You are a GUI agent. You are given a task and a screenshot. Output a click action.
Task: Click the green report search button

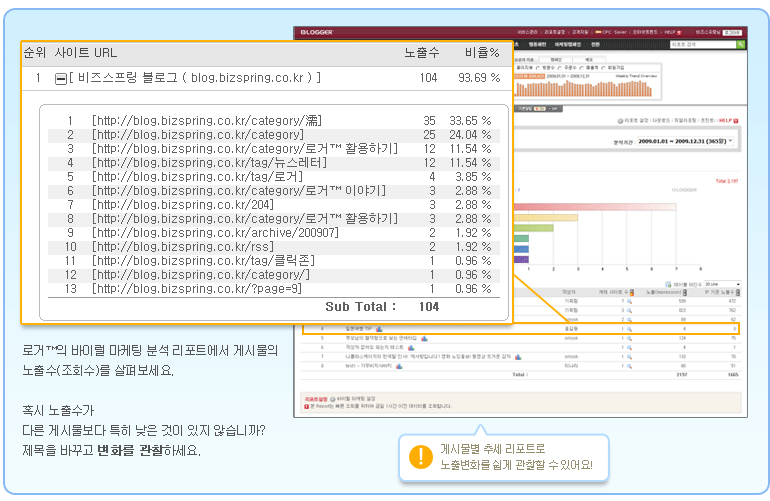pos(741,45)
